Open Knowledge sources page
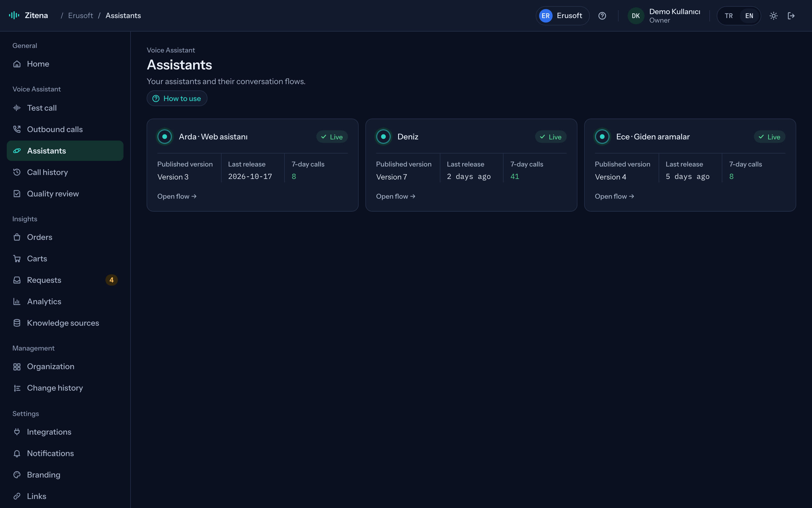 [x=65, y=323]
